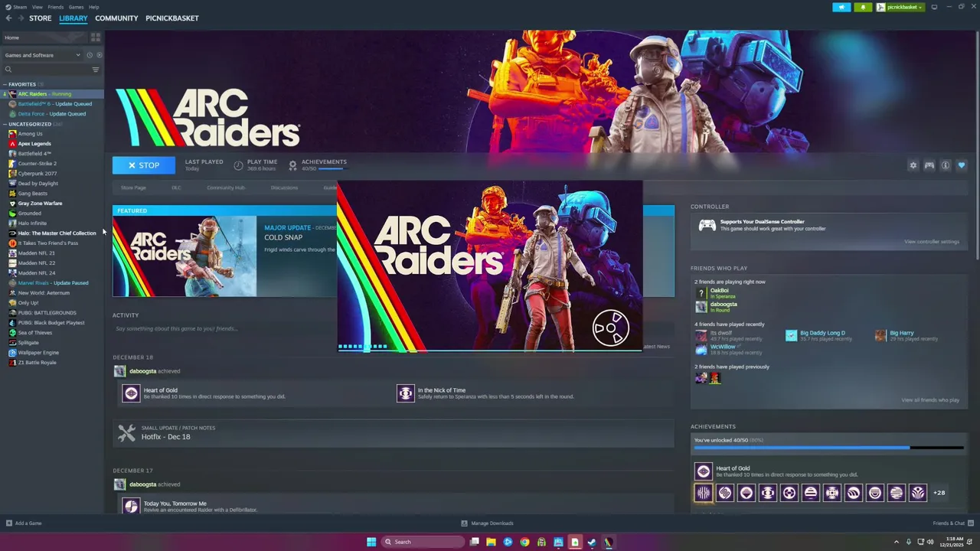Sort library by recent activity clock icon
980x551 pixels.
pyautogui.click(x=90, y=55)
